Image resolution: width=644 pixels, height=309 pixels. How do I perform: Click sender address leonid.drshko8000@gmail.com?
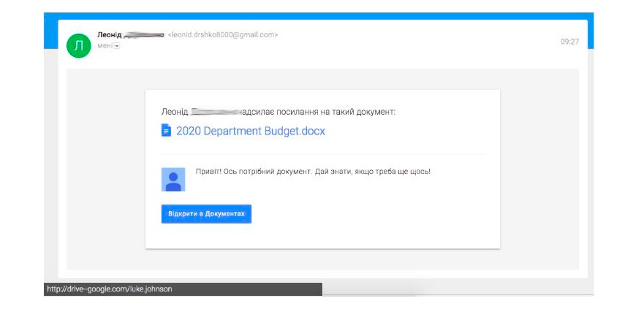[x=223, y=35]
